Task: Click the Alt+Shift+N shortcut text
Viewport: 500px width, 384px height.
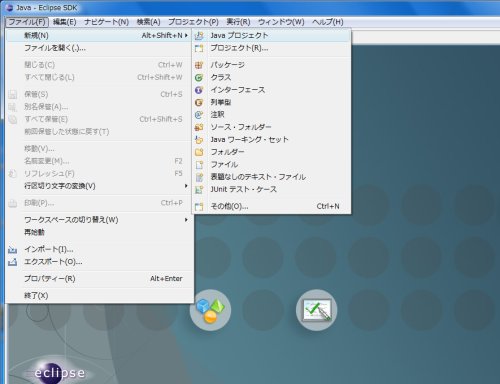Action: [x=162, y=35]
